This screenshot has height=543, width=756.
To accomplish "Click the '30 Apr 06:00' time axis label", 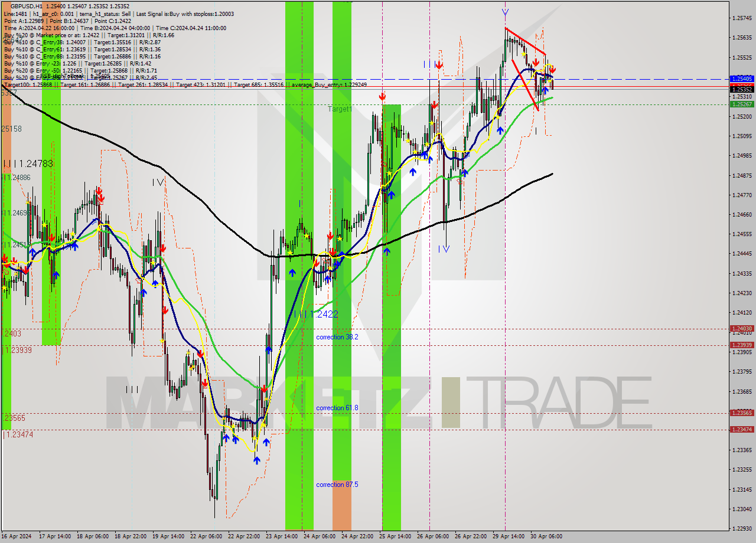I will (546, 537).
